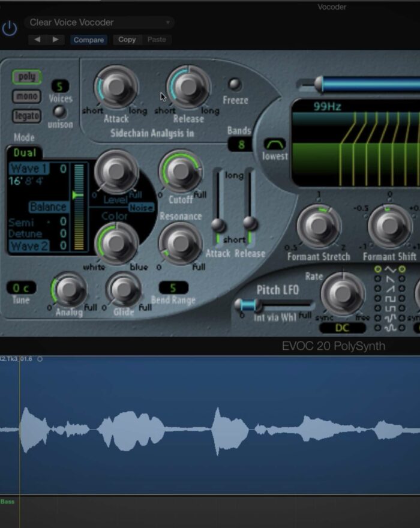Click the Wave 1 label
The width and height of the screenshot is (420, 528).
pyautogui.click(x=29, y=169)
